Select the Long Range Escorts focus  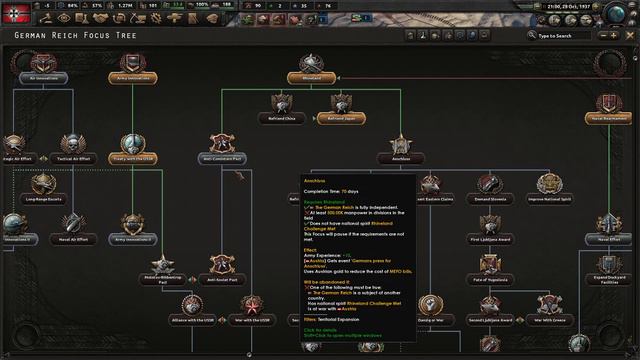43,189
